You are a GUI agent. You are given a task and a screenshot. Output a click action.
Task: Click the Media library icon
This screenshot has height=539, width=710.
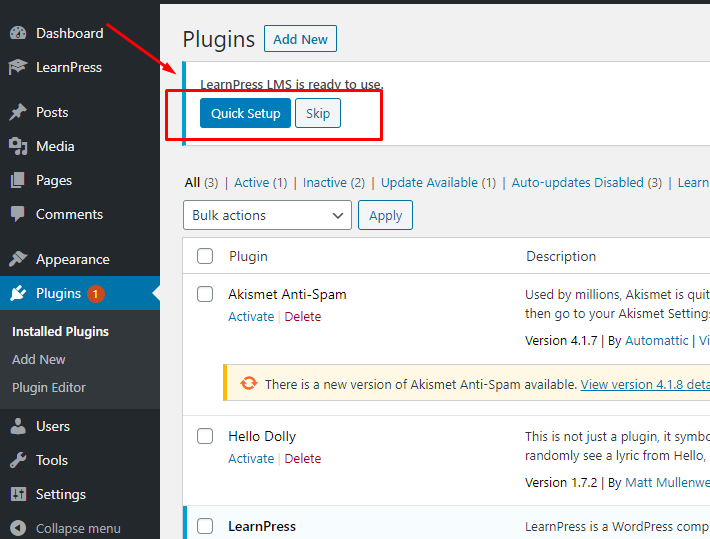[18, 146]
